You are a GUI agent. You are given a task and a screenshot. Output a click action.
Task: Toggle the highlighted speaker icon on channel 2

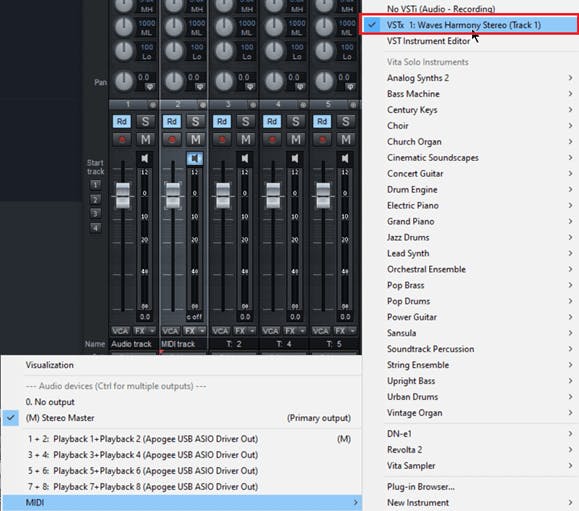tap(195, 158)
